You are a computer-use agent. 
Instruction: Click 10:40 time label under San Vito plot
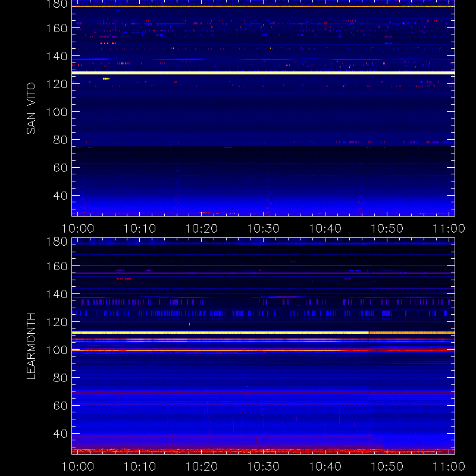(x=325, y=228)
